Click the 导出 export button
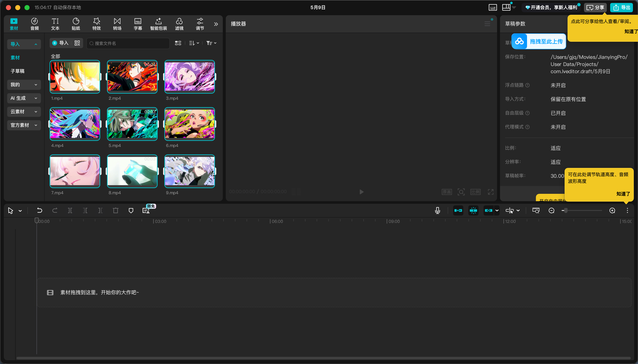Image resolution: width=638 pixels, height=364 pixels. tap(622, 8)
